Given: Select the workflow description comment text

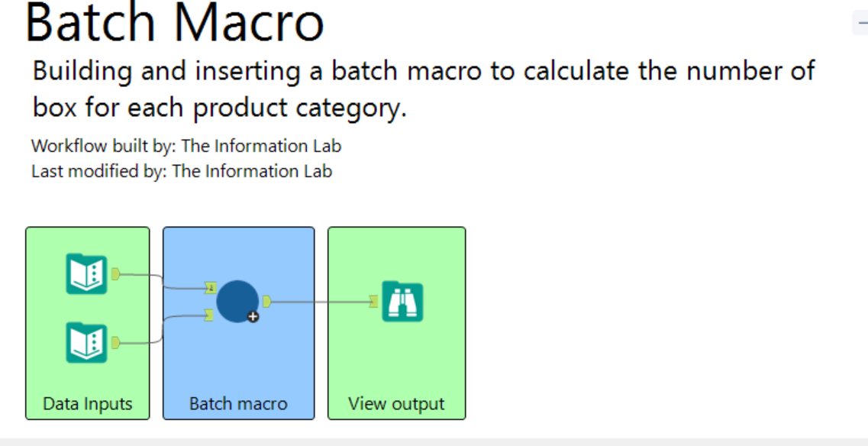Looking at the screenshot, I should pyautogui.click(x=424, y=89).
